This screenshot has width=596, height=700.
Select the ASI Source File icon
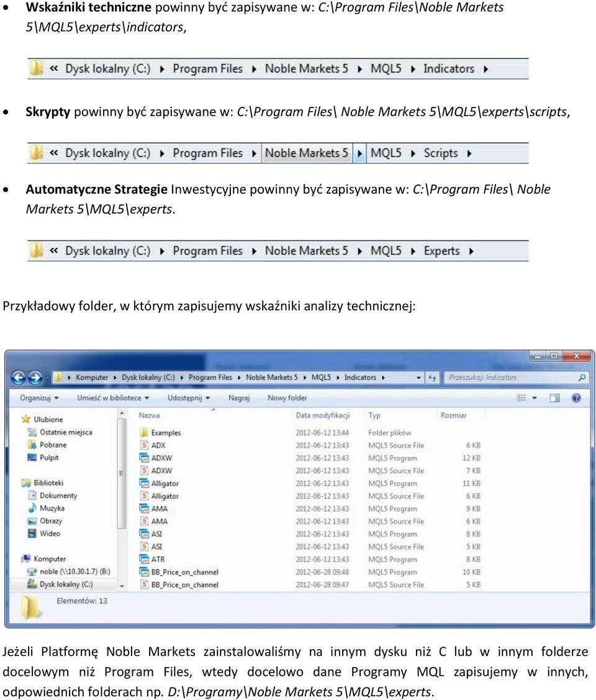click(x=143, y=547)
